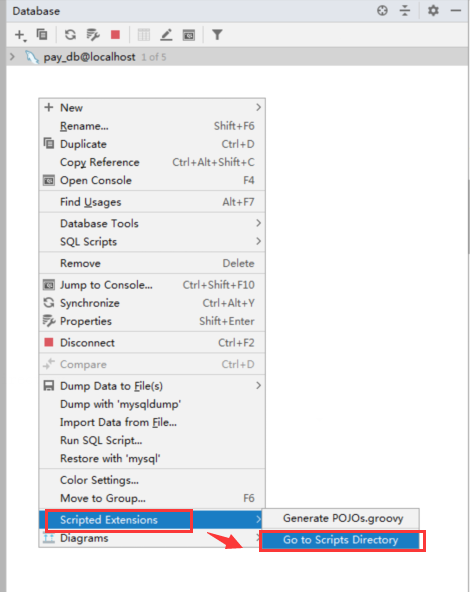This screenshot has height=592, width=470.
Task: Open Database panel settings gear
Action: (433, 11)
